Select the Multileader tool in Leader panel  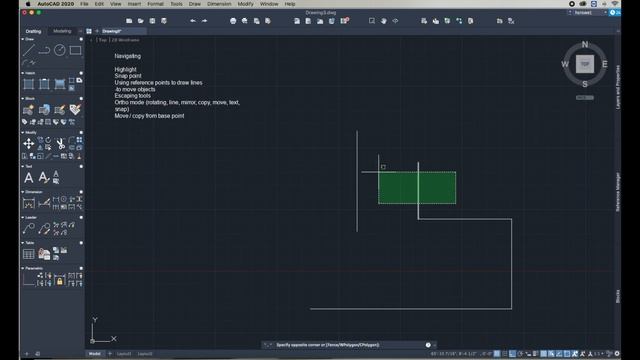(x=29, y=229)
